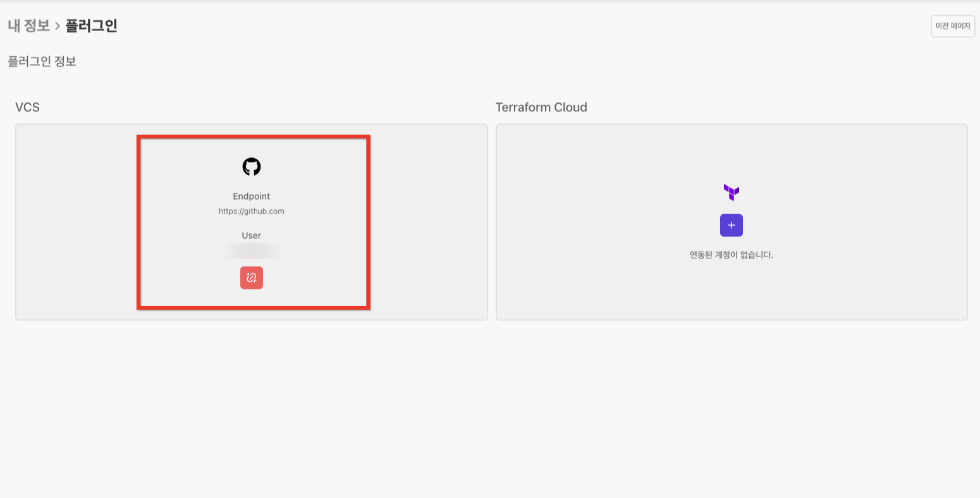Click the Terraform Cloud section label
The width and height of the screenshot is (980, 498).
coord(541,107)
